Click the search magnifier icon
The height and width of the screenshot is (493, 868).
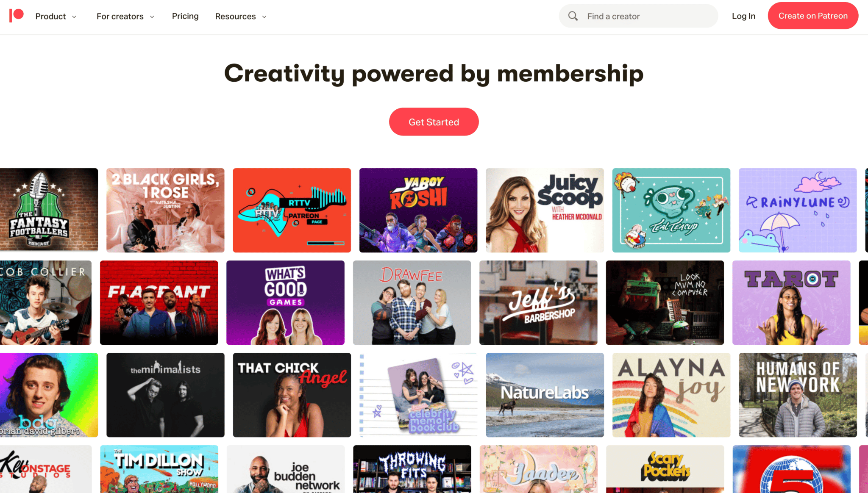(573, 16)
